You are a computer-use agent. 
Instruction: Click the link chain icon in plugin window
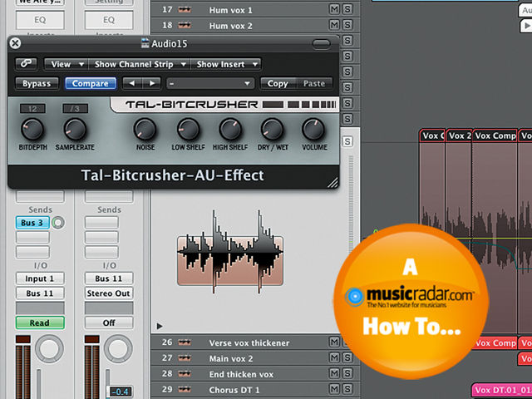click(26, 64)
